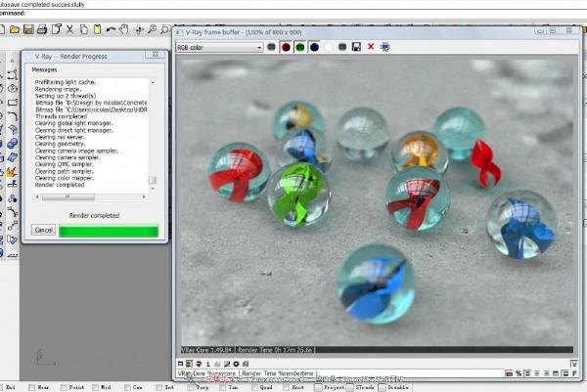
Task: Toggle the Quad osnap checkbox
Action: coord(255,387)
